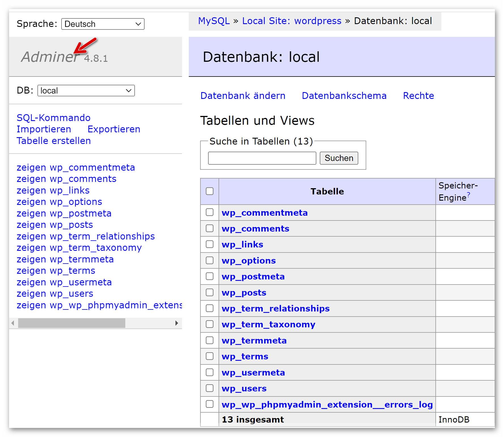Toggle checkbox for wp_term_taxonomy
Screen dimensions: 504x437
pos(209,324)
